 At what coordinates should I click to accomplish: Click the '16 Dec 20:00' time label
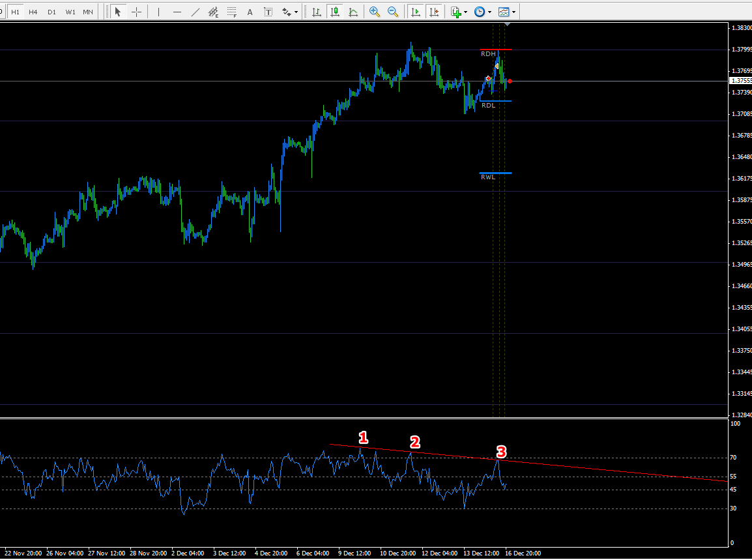click(523, 553)
